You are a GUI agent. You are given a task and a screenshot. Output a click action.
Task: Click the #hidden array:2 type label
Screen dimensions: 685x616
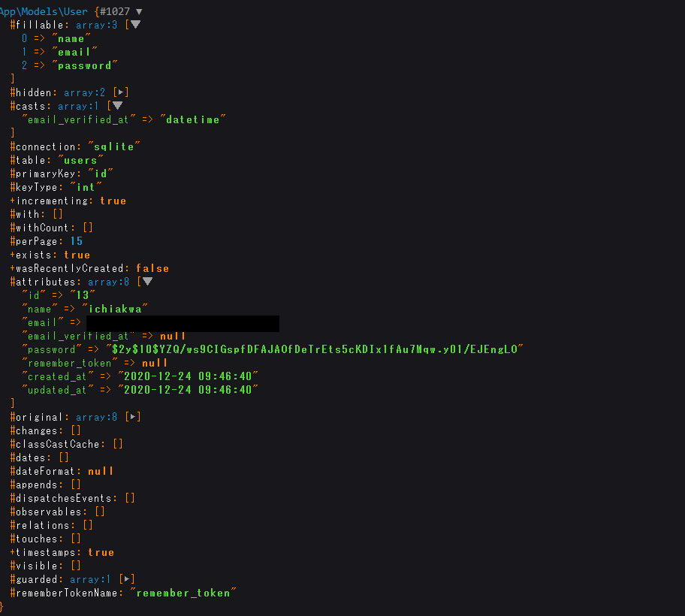[84, 92]
